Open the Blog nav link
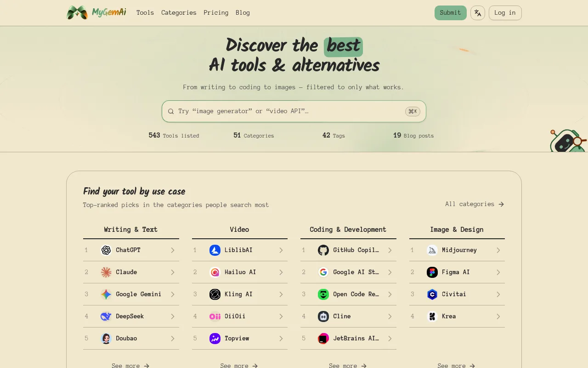Image resolution: width=588 pixels, height=368 pixels. point(243,13)
